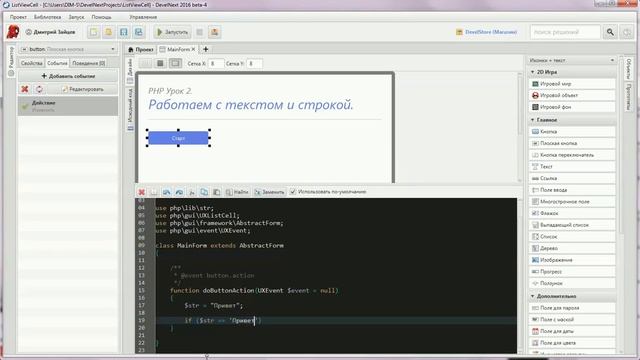Select the Игровой фон component
This screenshot has height=360, width=640.
point(572,107)
